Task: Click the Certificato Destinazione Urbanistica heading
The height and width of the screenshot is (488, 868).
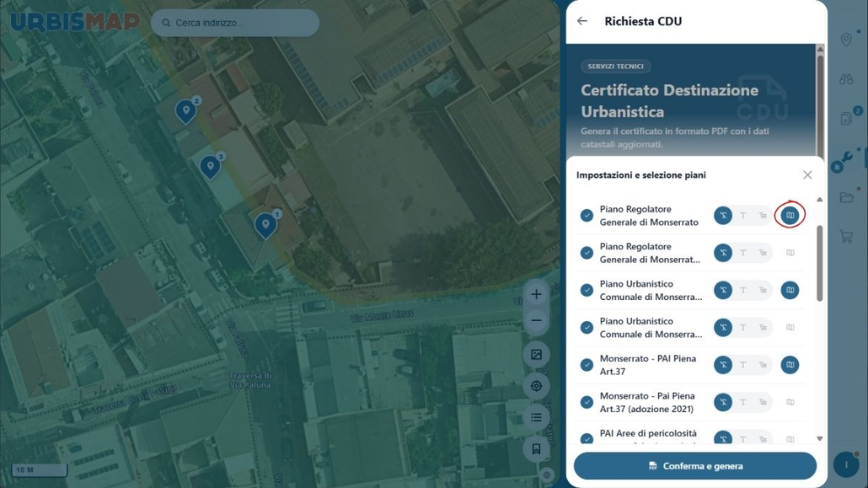Action: coord(669,101)
